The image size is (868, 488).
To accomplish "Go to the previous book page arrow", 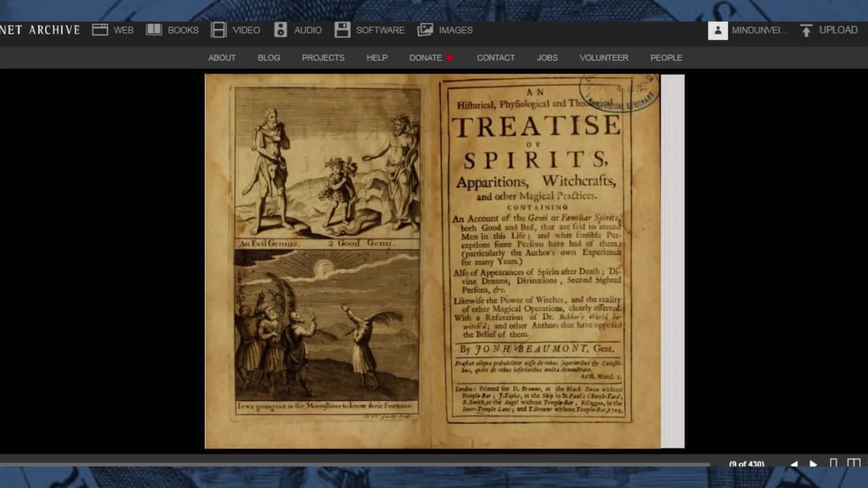I will 794,464.
